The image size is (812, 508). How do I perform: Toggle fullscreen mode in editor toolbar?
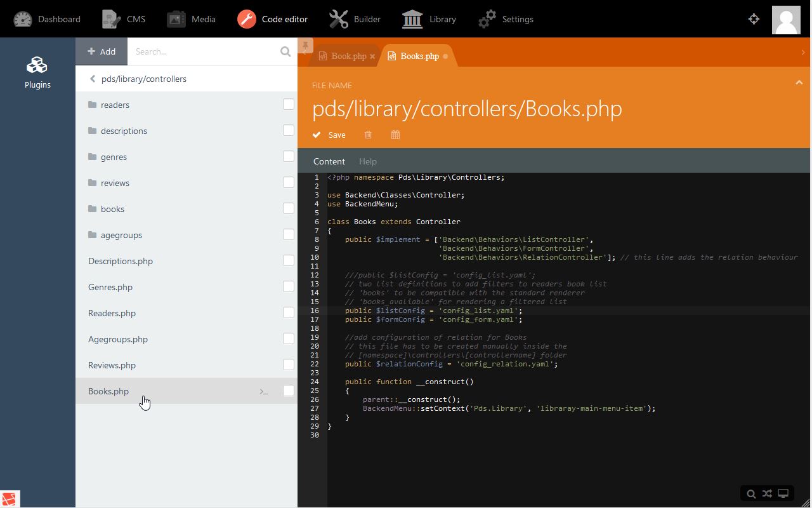coord(783,493)
